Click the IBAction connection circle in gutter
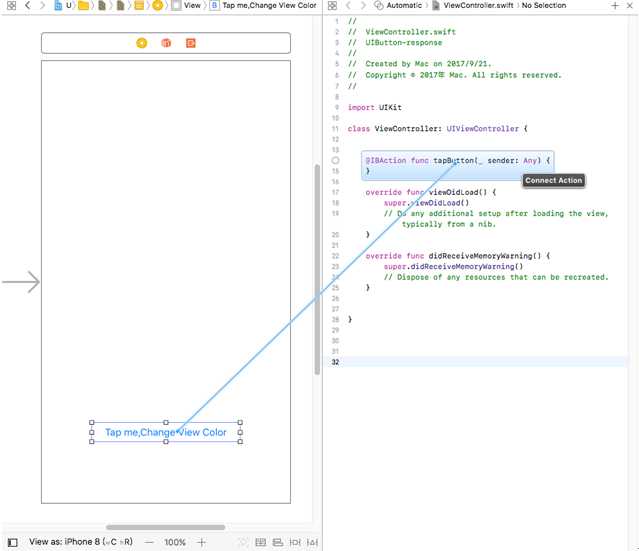Viewport: 639px width, 551px height. pos(335,161)
